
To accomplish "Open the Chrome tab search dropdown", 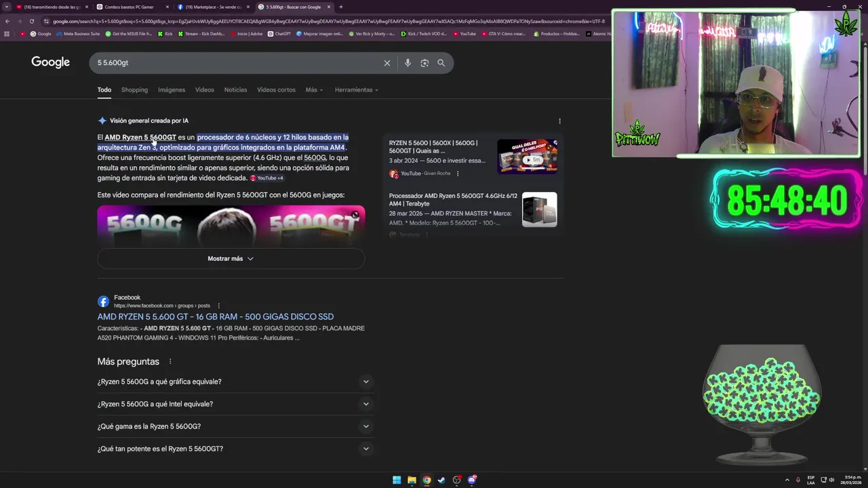I will click(x=6, y=7).
